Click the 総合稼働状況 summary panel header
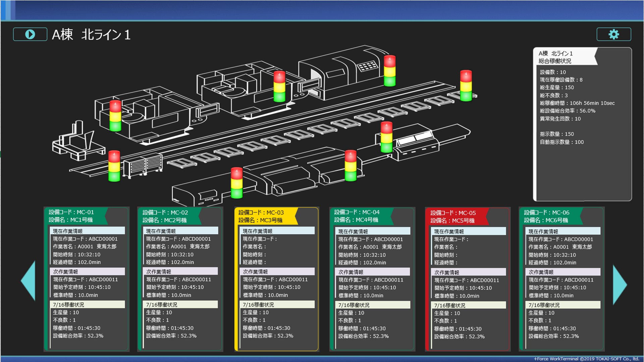 coord(563,57)
